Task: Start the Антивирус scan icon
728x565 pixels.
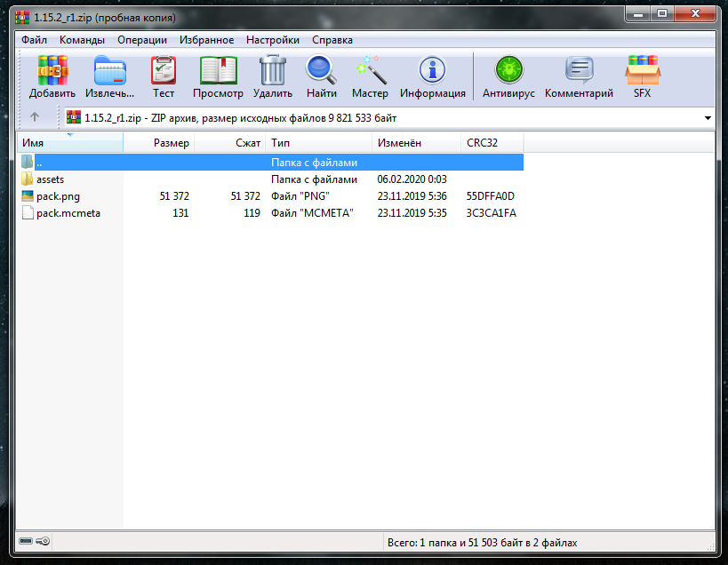Action: [508, 70]
